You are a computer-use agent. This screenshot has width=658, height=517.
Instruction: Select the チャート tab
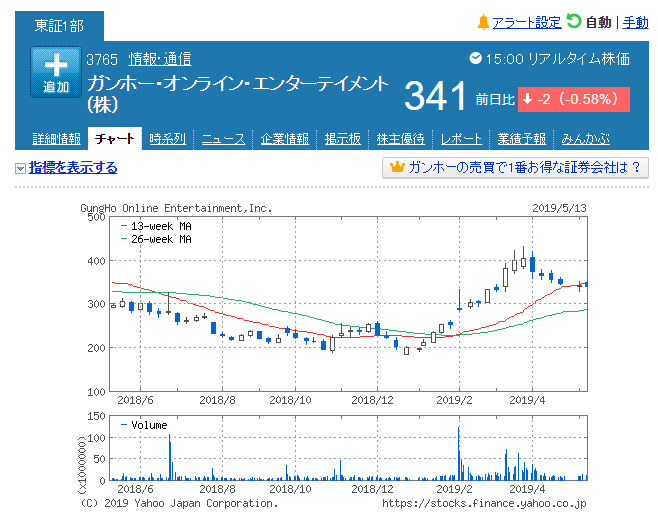[115, 138]
